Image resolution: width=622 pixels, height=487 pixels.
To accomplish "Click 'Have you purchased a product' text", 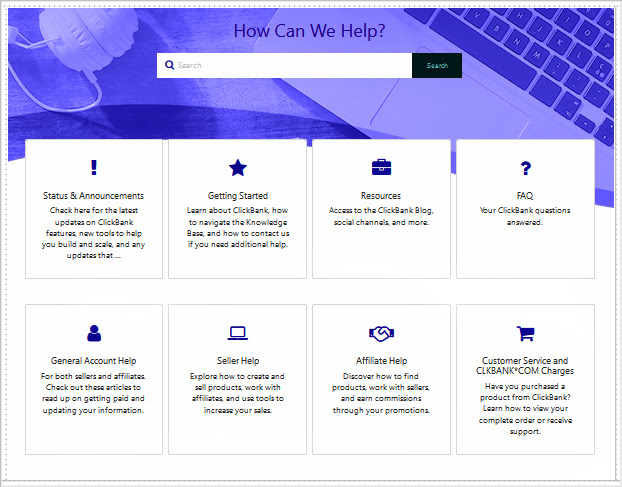I will (525, 408).
